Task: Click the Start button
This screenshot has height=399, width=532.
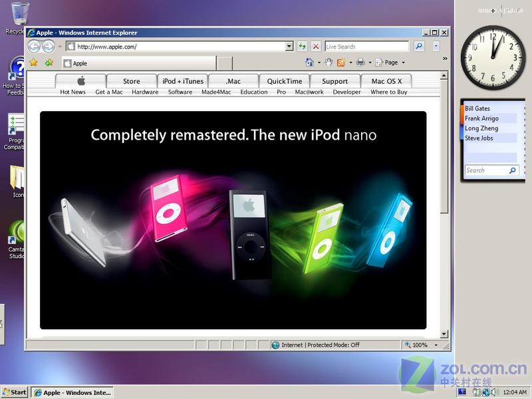Action: pyautogui.click(x=14, y=392)
